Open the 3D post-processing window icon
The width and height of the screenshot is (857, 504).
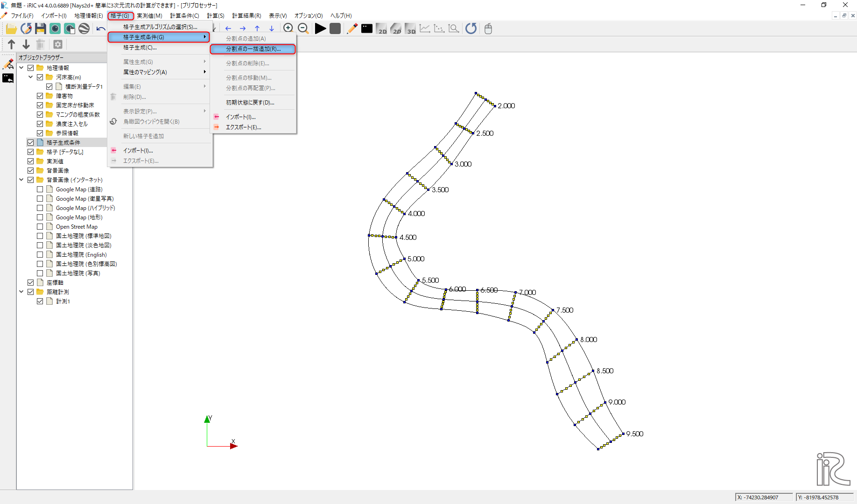410,29
